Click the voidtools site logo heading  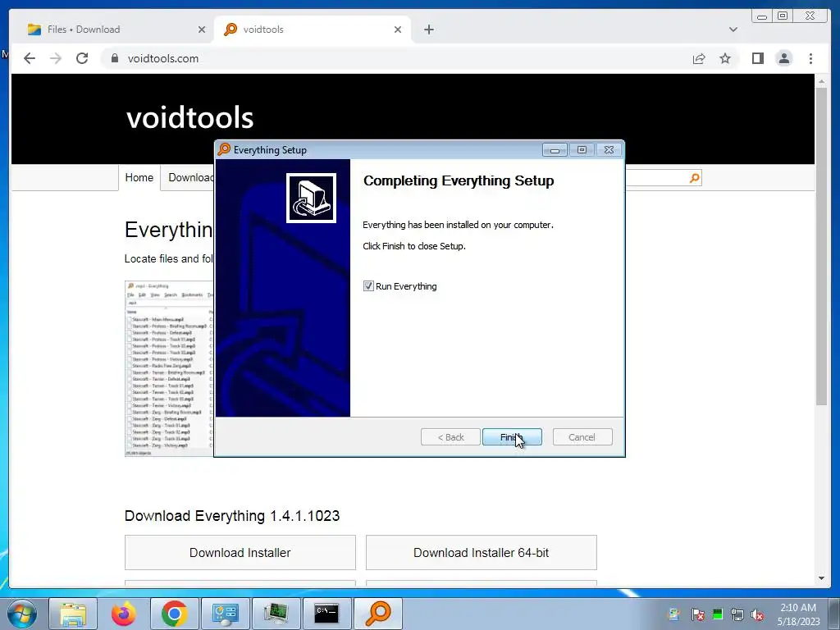189,117
